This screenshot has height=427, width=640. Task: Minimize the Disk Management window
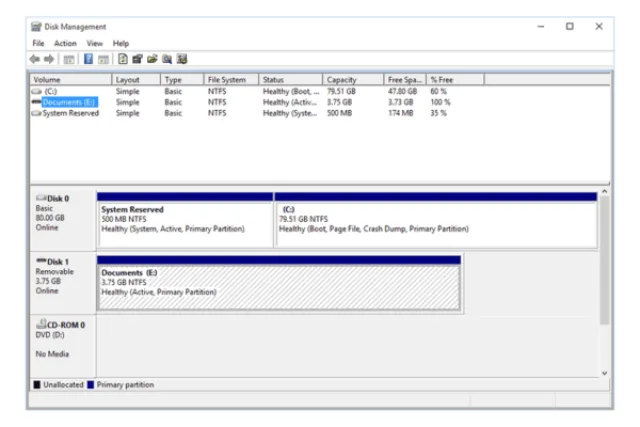541,27
